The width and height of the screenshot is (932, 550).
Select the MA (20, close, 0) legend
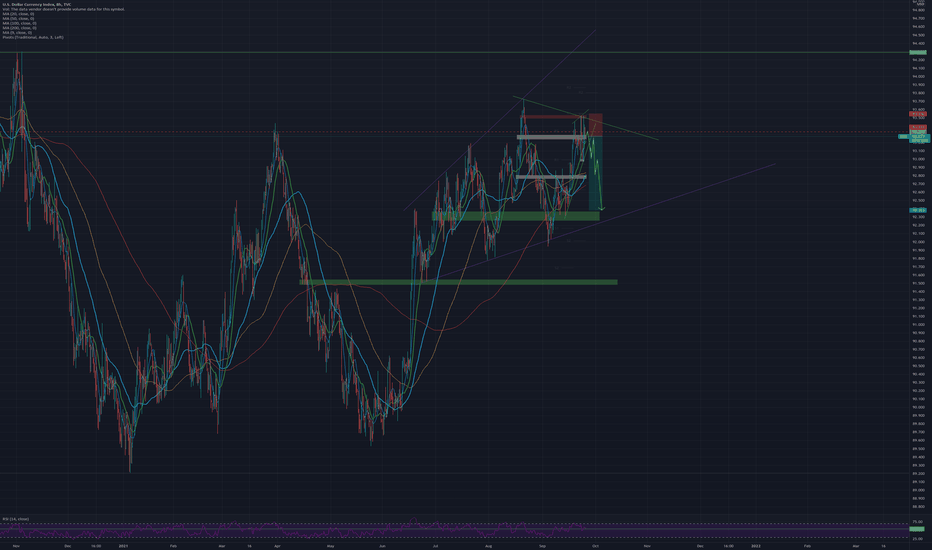pos(18,14)
